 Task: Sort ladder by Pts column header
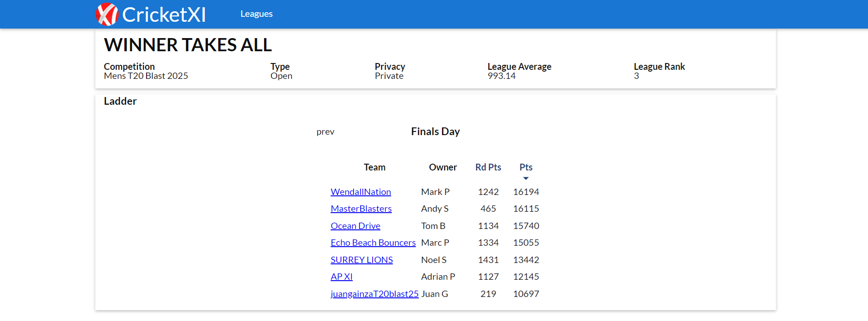(x=525, y=167)
